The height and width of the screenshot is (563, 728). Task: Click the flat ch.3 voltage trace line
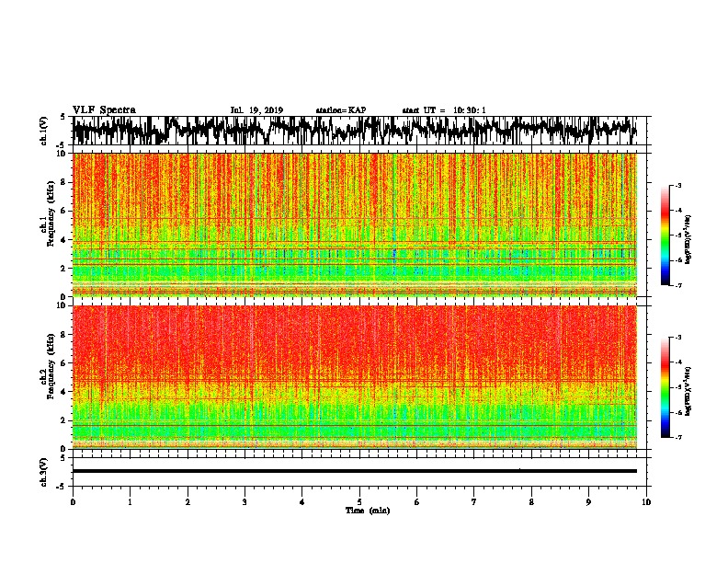point(355,471)
